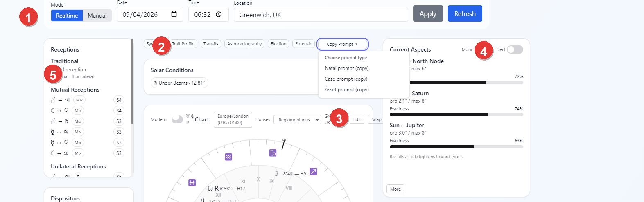Click S3 badge in Mars–Saturn row
This screenshot has width=644, height=202.
coord(119,121)
